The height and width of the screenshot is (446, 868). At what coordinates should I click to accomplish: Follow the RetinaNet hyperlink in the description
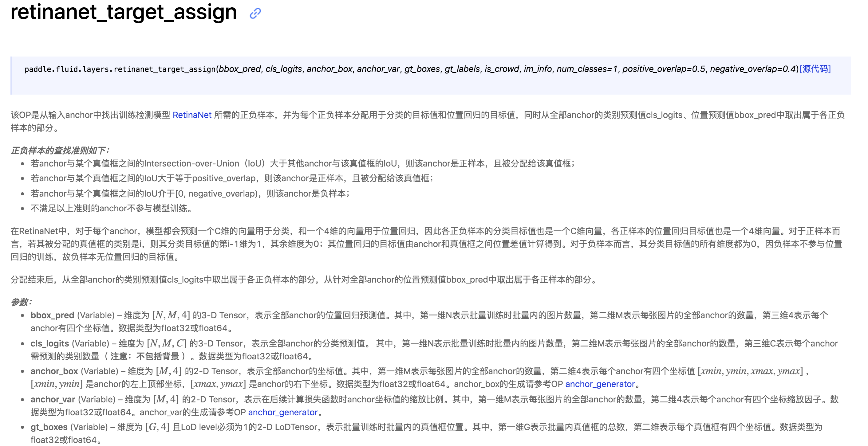tap(192, 115)
